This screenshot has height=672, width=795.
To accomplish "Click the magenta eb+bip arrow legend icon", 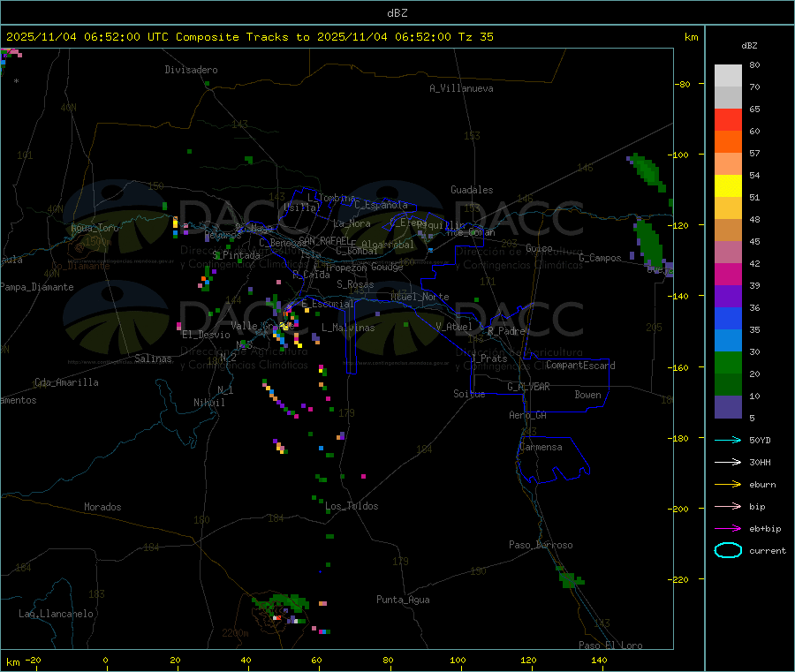I will tap(728, 529).
